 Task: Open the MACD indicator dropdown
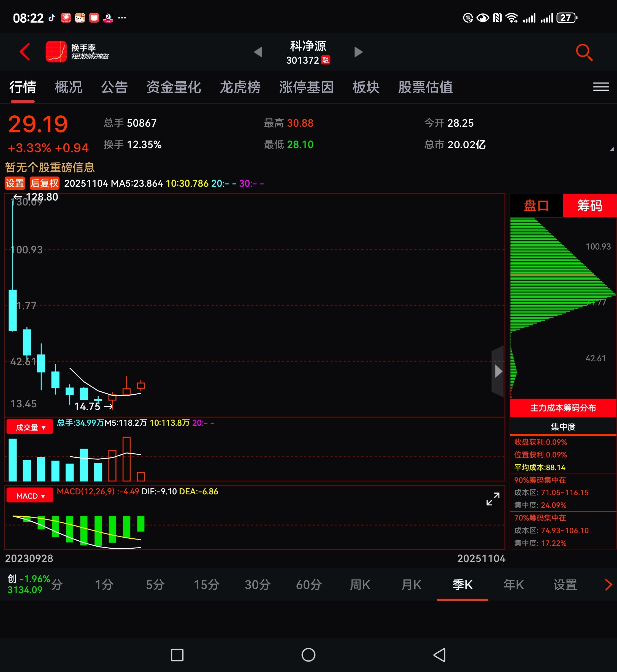coord(30,496)
